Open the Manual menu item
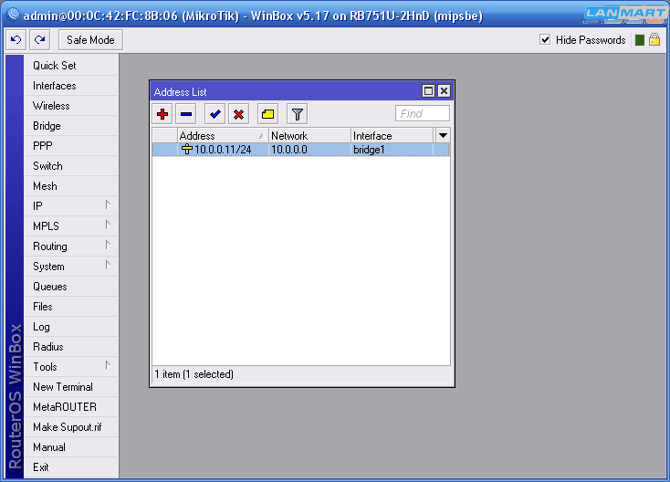Viewport: 670px width, 482px height. [x=71, y=447]
